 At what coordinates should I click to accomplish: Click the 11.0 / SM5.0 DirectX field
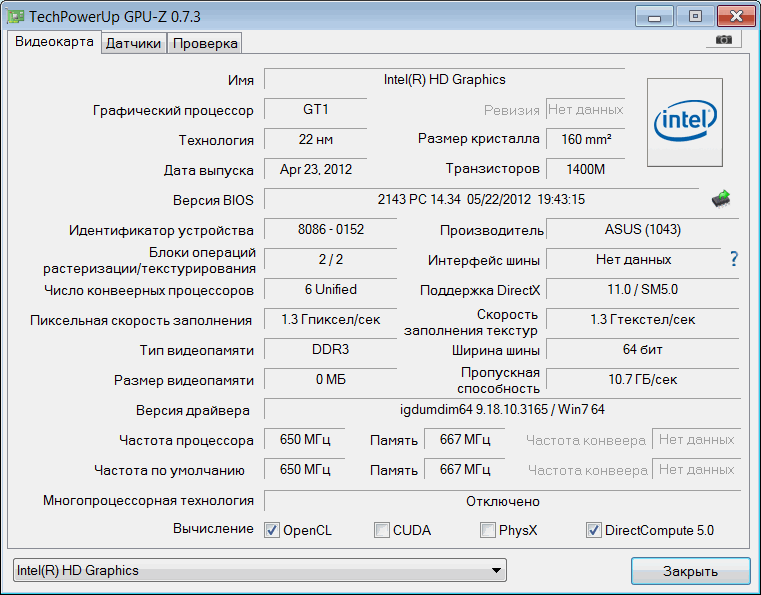(643, 290)
